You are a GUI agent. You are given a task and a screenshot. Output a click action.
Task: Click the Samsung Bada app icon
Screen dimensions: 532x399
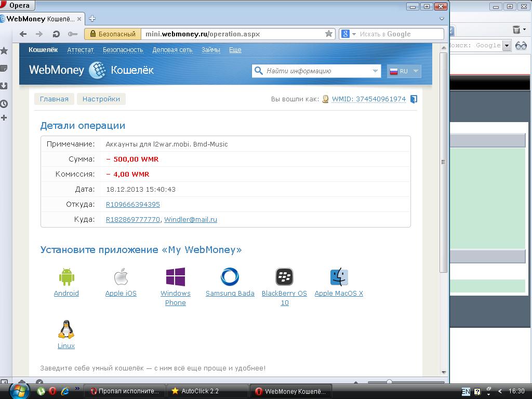[230, 277]
